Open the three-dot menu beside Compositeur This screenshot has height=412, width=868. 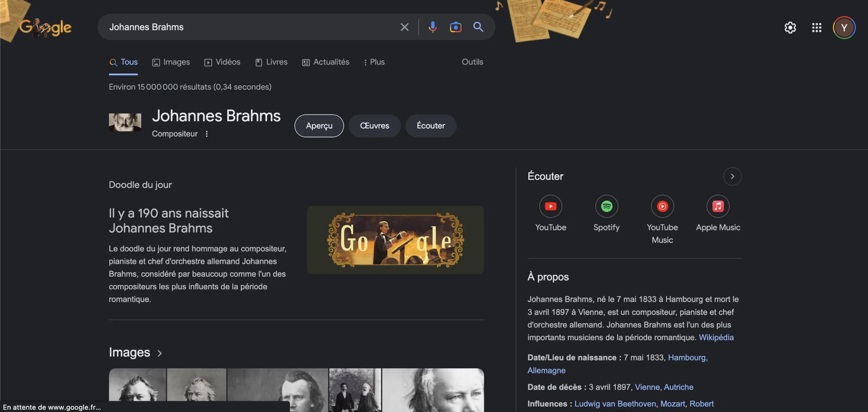pyautogui.click(x=206, y=134)
